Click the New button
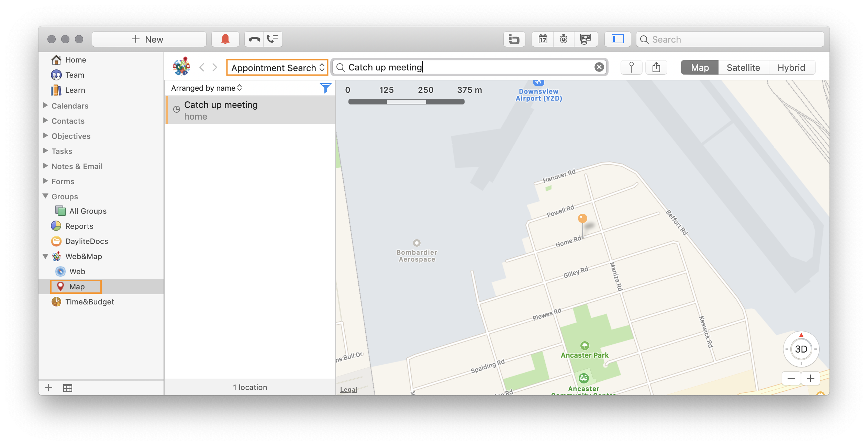 149,39
